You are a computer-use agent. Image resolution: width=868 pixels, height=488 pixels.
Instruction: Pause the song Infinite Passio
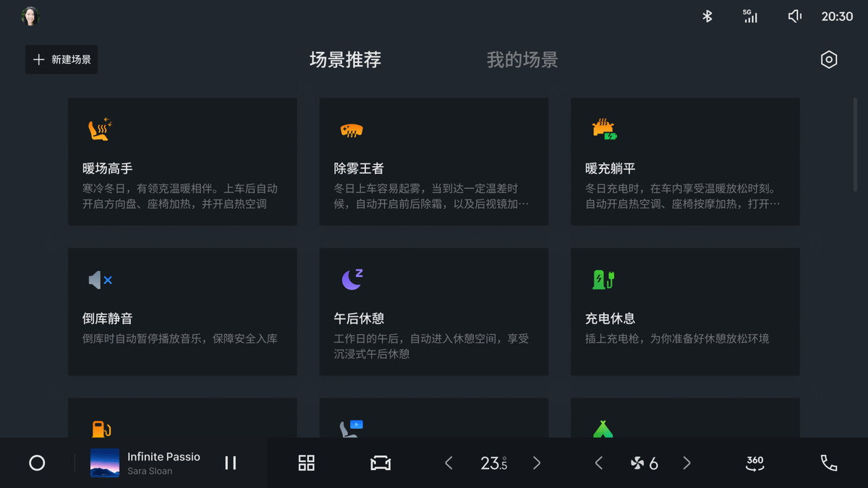point(230,463)
